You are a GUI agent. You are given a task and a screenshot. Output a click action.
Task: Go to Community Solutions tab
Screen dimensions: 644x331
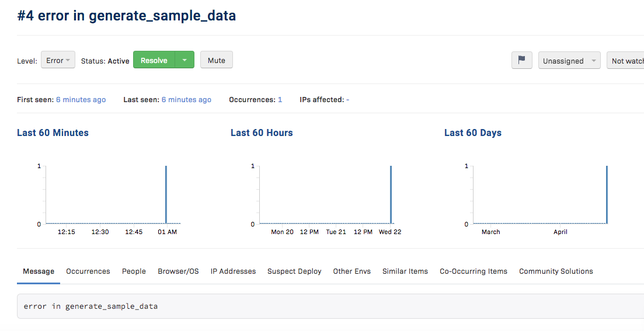[555, 271]
